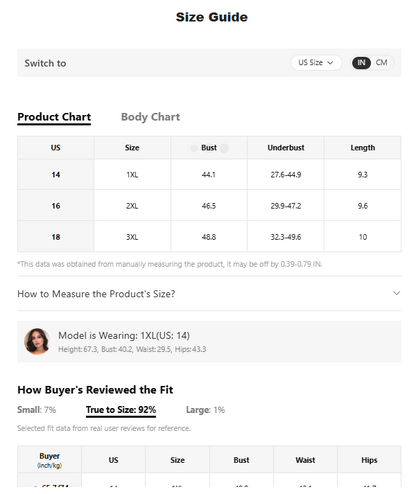Select the US 18 row header
Viewport: 416px width, 494px height.
pyautogui.click(x=56, y=237)
